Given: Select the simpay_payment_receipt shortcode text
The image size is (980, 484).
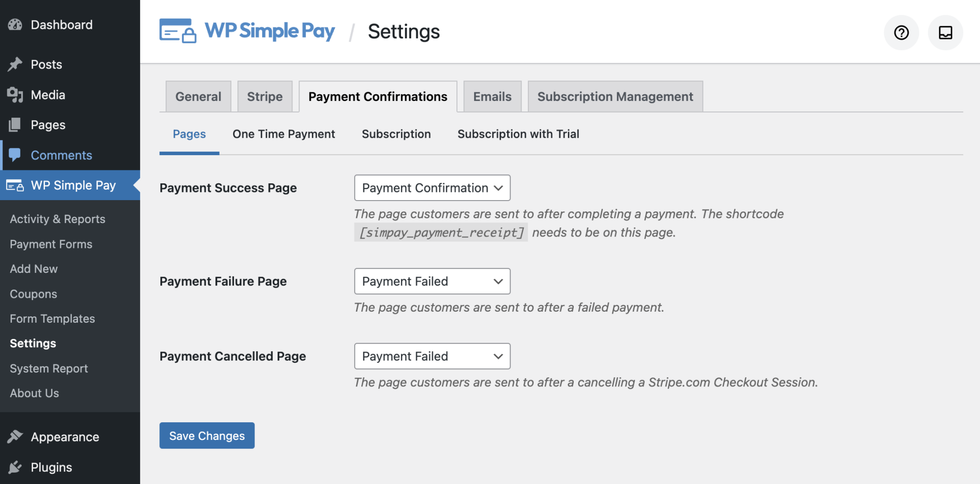Looking at the screenshot, I should coord(440,233).
